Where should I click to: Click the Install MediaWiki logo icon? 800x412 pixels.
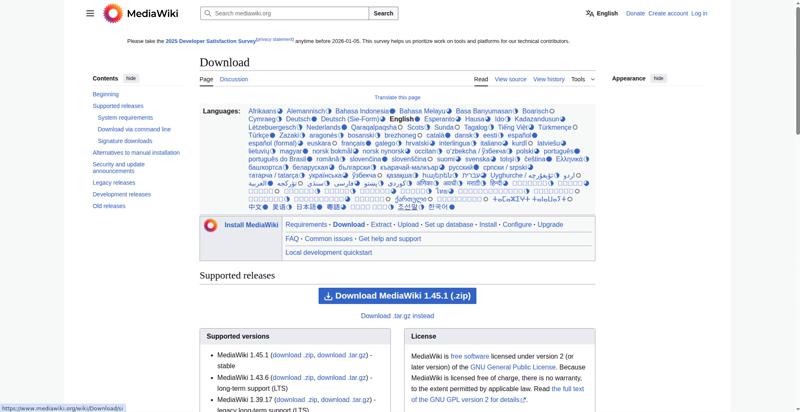[x=210, y=225]
